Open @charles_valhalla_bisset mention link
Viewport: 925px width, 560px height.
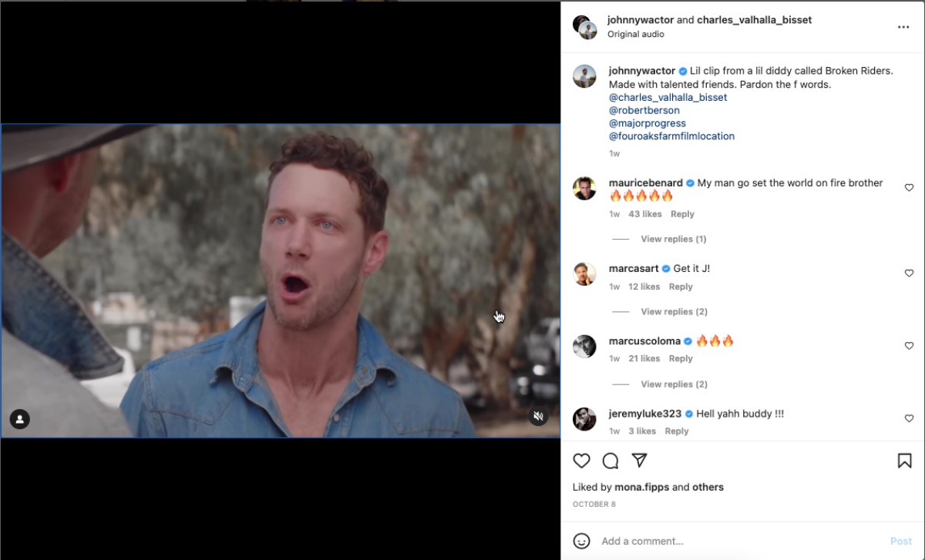click(668, 97)
